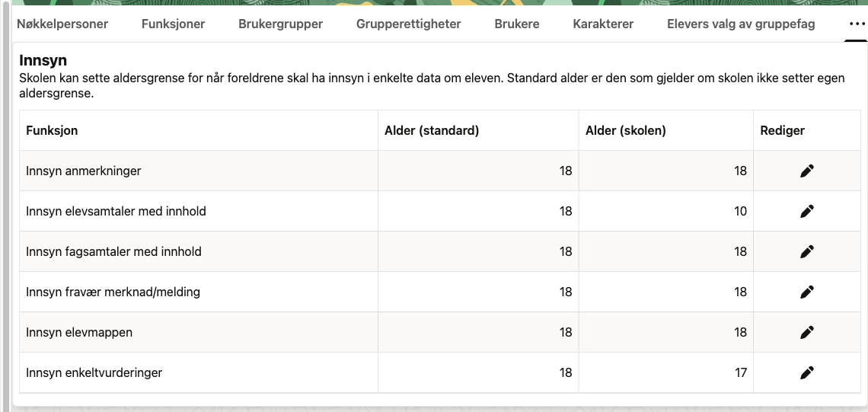Open the Funksjoner tab
Image resolution: width=868 pixels, height=412 pixels.
(174, 24)
